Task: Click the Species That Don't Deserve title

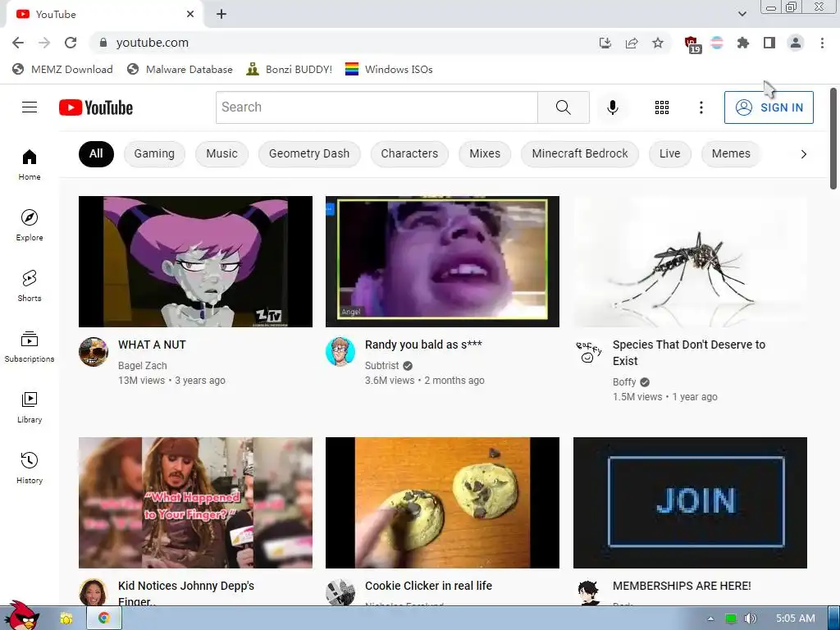Action: (x=689, y=353)
